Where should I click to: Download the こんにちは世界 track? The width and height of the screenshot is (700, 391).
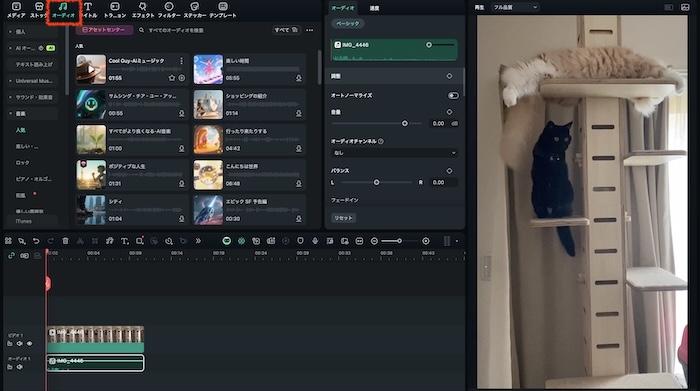click(x=299, y=183)
